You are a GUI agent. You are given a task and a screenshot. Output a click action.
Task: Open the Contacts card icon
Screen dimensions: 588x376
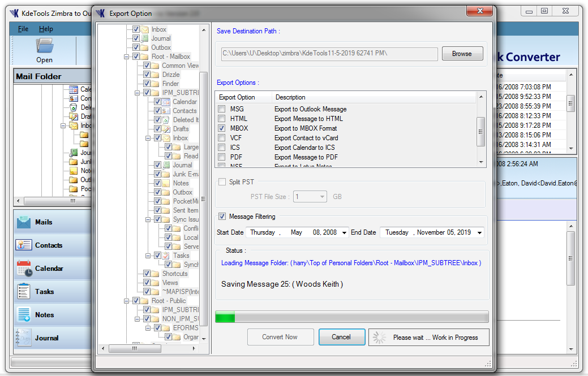click(24, 245)
